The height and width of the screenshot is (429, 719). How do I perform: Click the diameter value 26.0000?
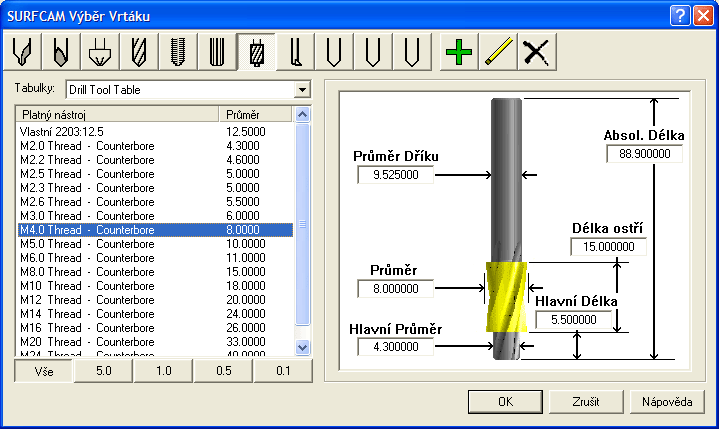tap(246, 328)
